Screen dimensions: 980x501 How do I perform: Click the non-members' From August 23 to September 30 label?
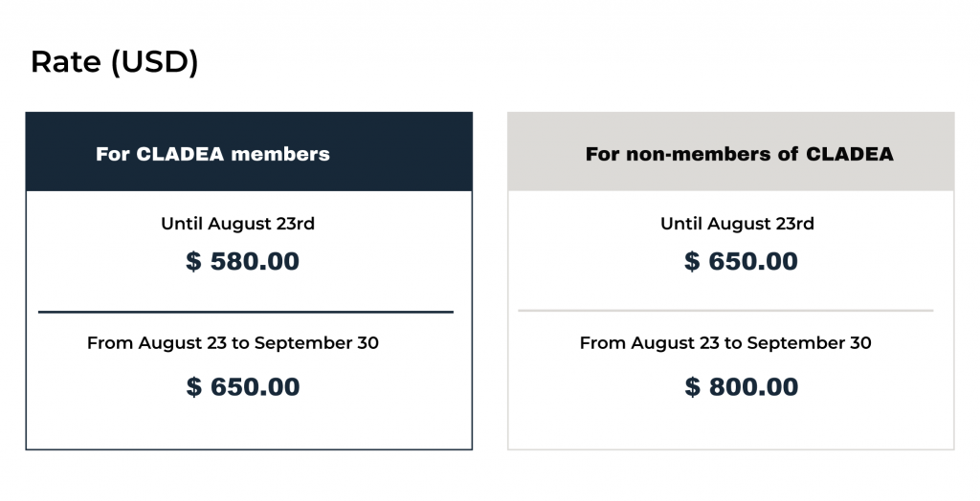(x=725, y=343)
